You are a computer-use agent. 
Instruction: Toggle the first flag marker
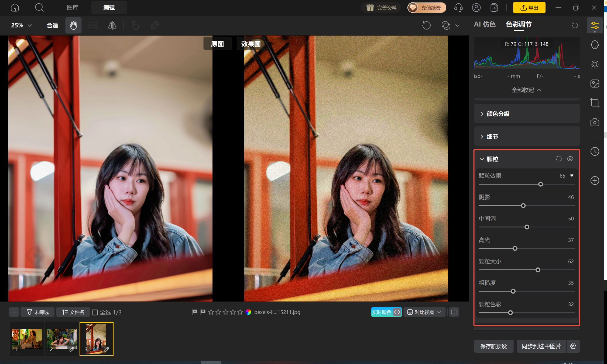click(x=195, y=312)
